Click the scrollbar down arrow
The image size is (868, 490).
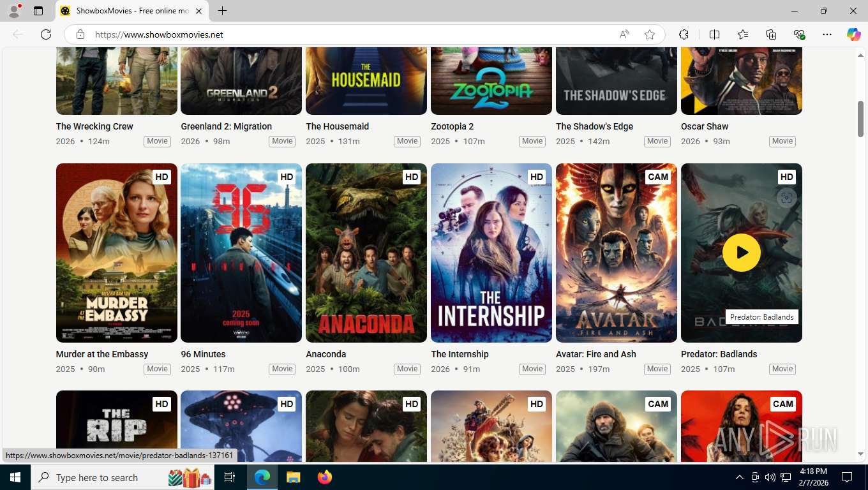(x=860, y=454)
